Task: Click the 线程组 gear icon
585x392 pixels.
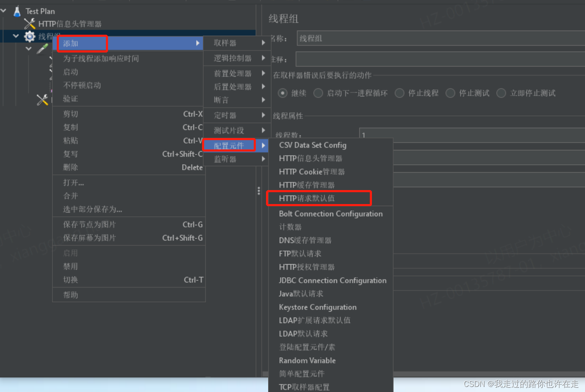Action: (x=30, y=37)
